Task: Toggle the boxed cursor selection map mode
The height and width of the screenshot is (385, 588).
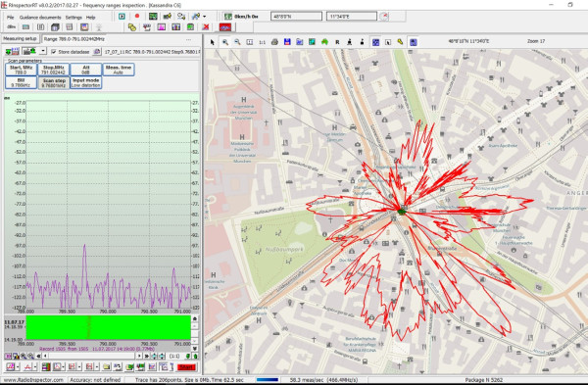Action: tap(388, 42)
